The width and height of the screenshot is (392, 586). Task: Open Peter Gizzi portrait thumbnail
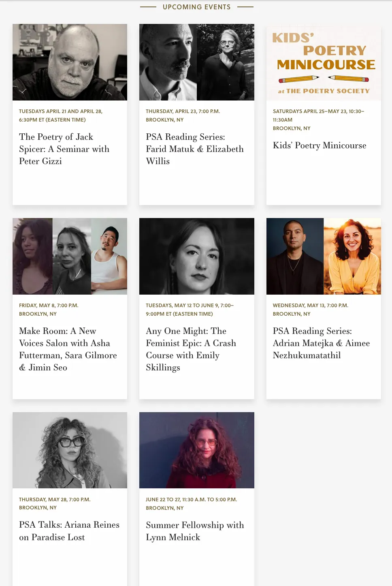click(70, 62)
